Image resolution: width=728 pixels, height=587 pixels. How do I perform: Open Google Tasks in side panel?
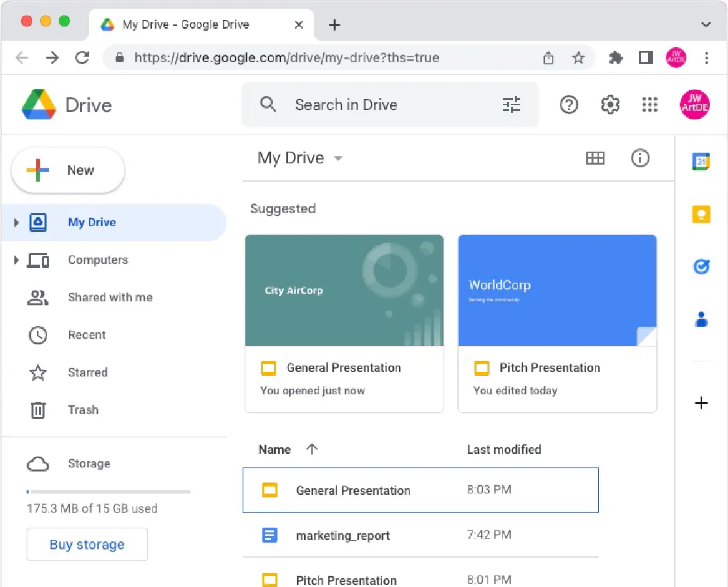[701, 267]
